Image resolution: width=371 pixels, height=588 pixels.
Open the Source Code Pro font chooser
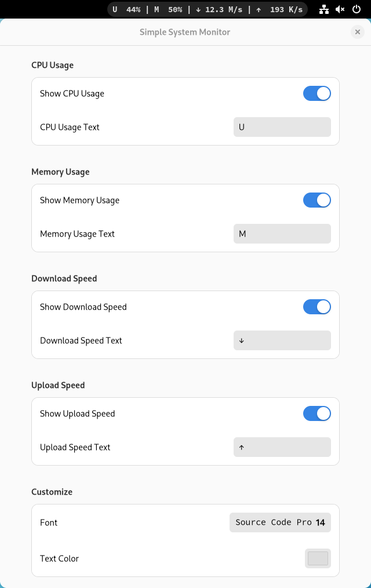[280, 522]
